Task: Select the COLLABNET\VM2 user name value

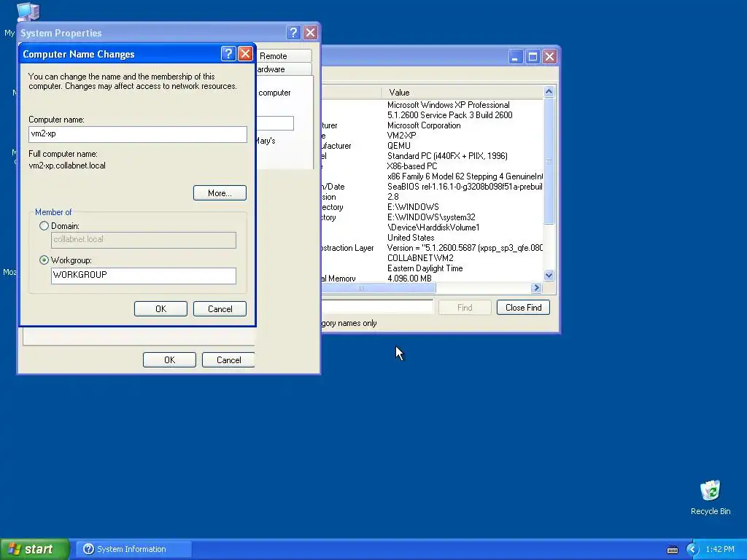Action: [420, 257]
